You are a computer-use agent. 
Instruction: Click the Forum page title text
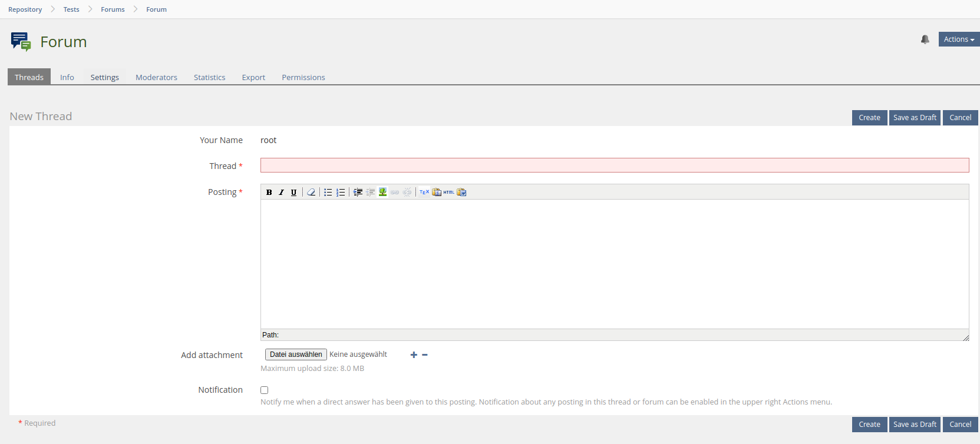(64, 42)
